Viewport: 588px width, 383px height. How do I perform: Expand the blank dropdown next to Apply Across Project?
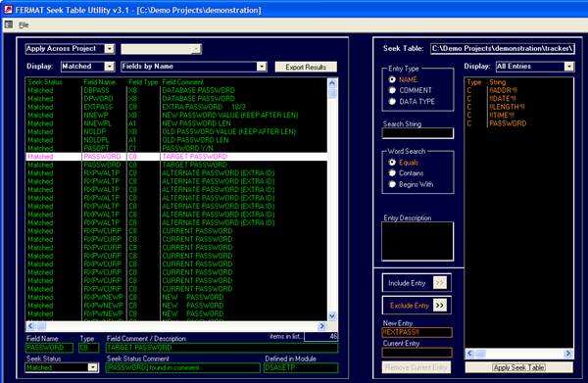tap(196, 49)
